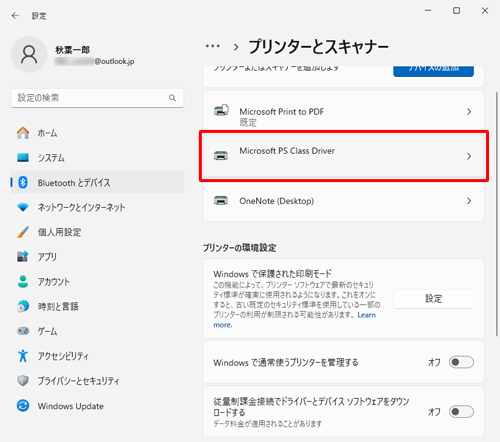Click the ホーム house icon
Viewport: 500px width, 442px height.
pos(23,133)
